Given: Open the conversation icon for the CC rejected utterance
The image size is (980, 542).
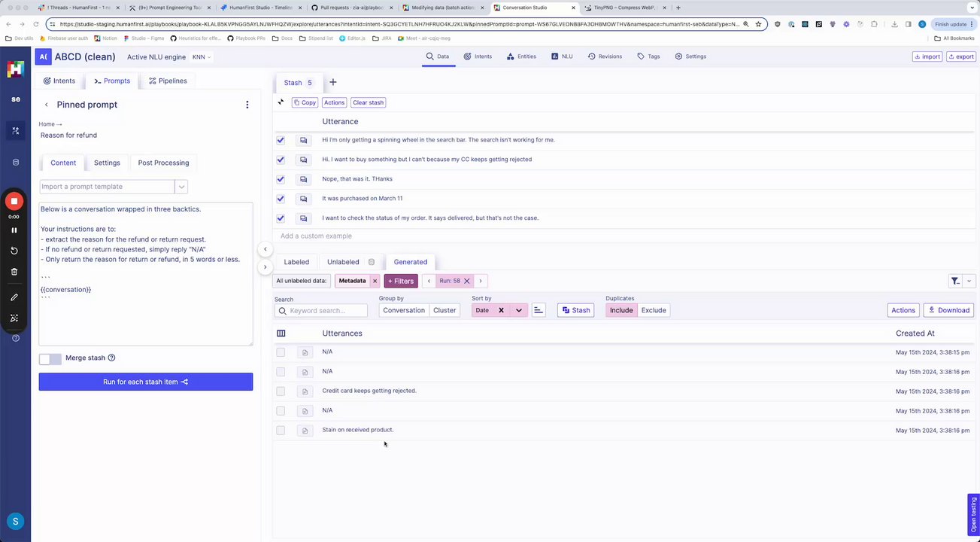Looking at the screenshot, I should (304, 160).
